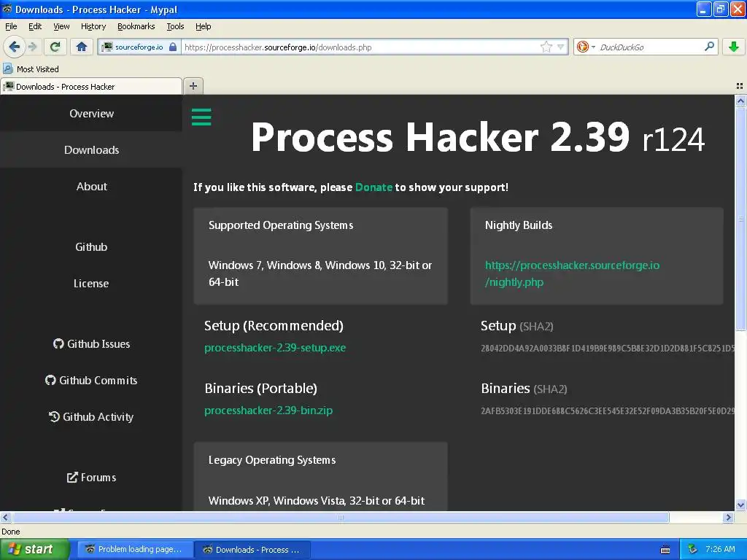This screenshot has height=560, width=747.
Task: Click the vertical scrollbar up arrow
Action: (740, 101)
